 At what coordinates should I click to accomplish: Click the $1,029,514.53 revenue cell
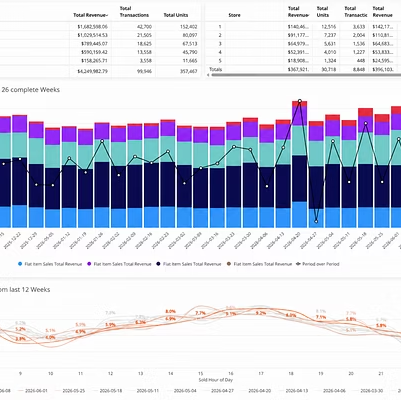tap(92, 35)
